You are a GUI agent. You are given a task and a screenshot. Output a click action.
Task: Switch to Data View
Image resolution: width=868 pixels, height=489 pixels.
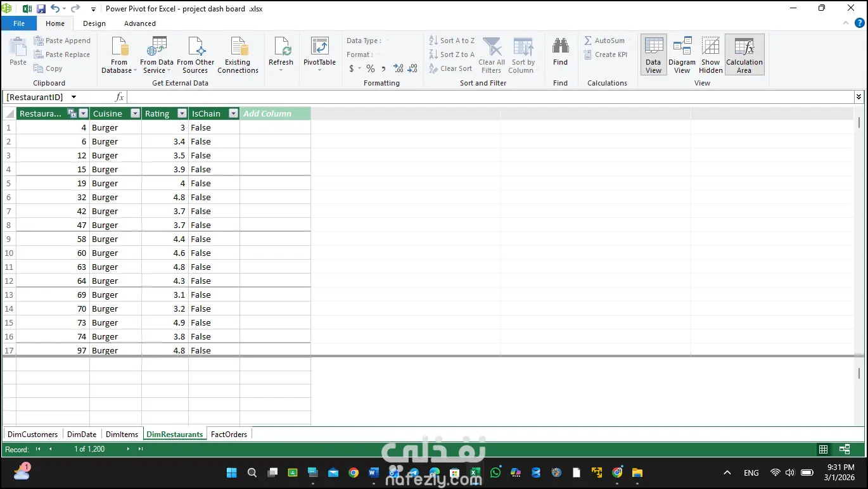tap(653, 55)
